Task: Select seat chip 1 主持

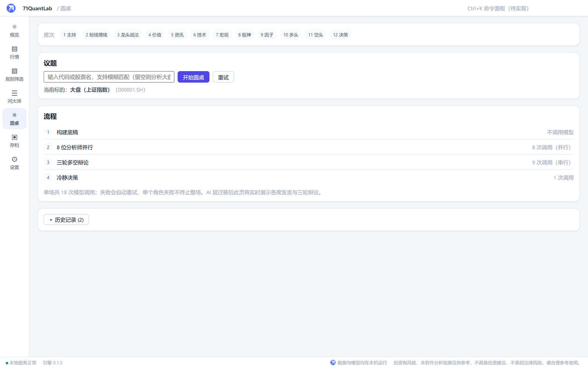Action: tap(69, 35)
